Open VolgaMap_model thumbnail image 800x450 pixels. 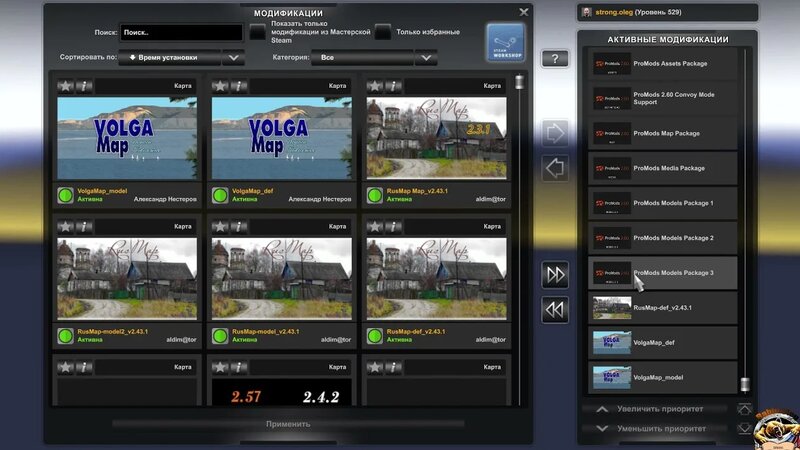[x=127, y=138]
